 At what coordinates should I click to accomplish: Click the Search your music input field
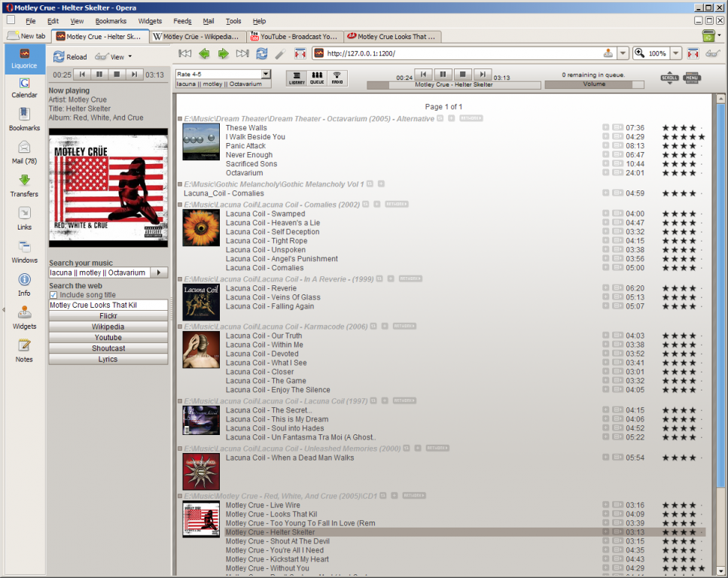tap(99, 272)
